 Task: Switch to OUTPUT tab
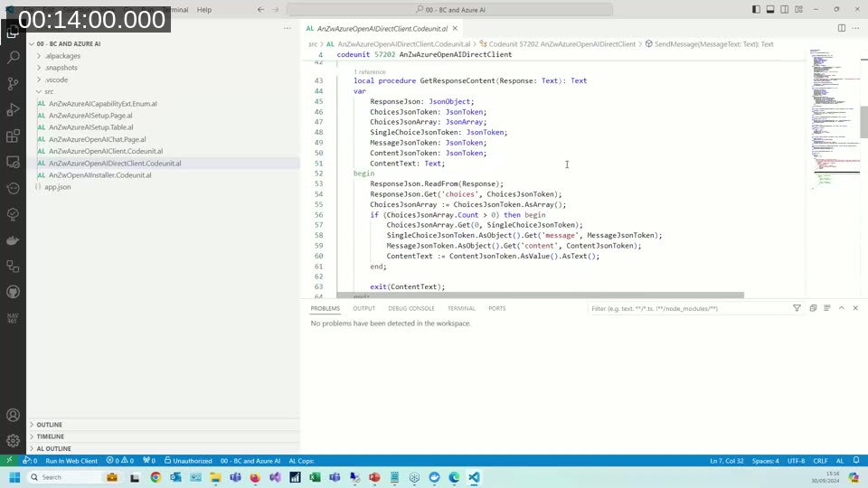coord(363,308)
